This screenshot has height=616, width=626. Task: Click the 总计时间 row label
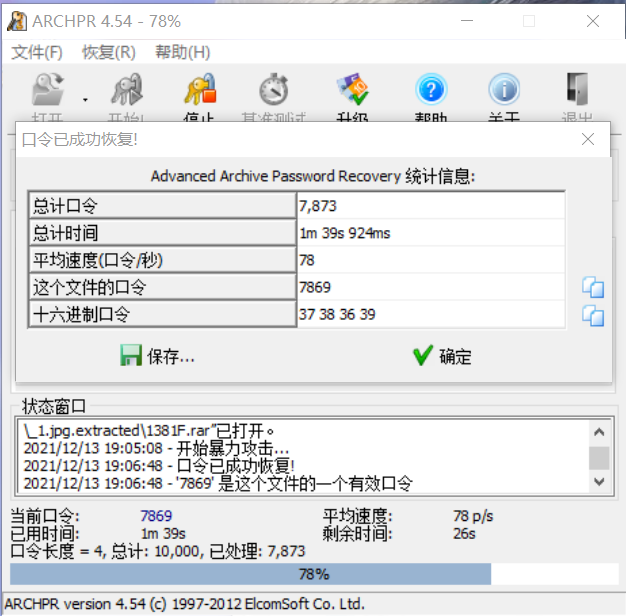(162, 233)
